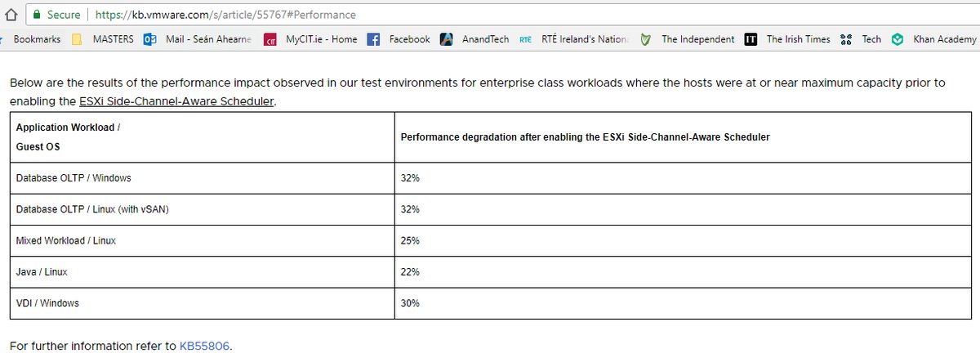Open The Irish Times bookmark
The width and height of the screenshot is (980, 358).
pyautogui.click(x=787, y=39)
